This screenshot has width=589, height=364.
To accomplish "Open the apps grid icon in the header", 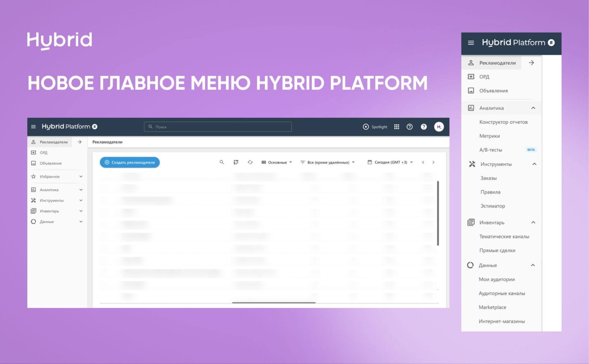I will (397, 127).
